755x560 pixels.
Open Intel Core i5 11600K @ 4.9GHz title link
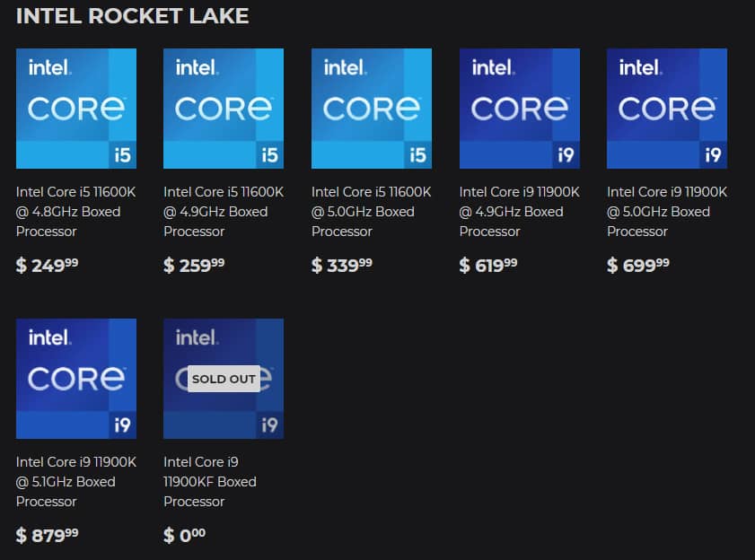tap(224, 212)
